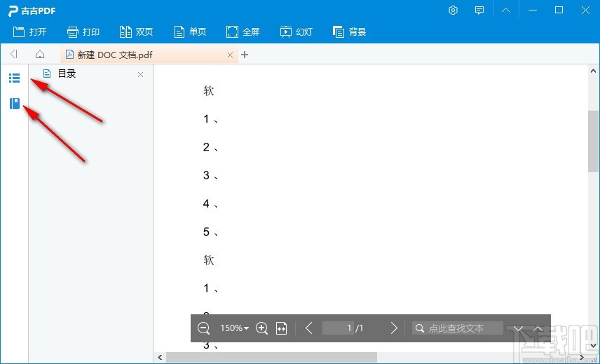Click the 目录 panel header
Image resolution: width=600 pixels, height=364 pixels.
point(91,73)
